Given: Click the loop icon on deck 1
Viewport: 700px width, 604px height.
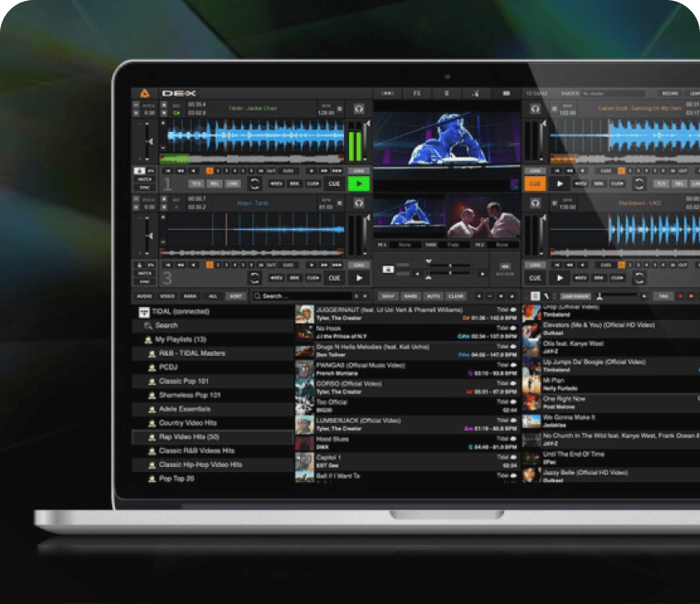Looking at the screenshot, I should click(254, 184).
